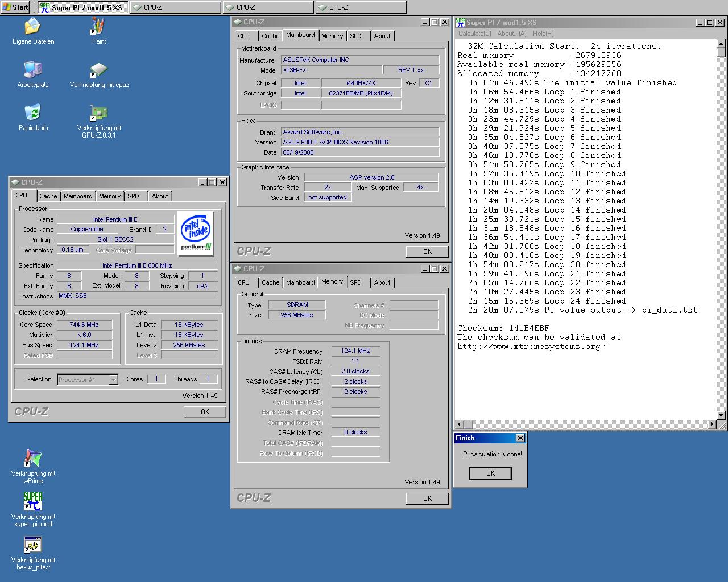Click OK in CPU-Z CPU window
728x582 pixels.
click(205, 412)
